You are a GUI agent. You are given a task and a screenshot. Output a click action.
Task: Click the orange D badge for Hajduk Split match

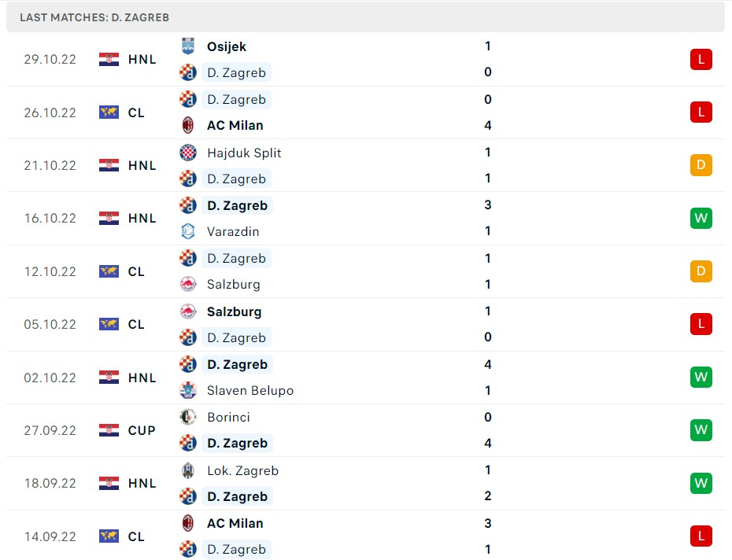(x=701, y=165)
